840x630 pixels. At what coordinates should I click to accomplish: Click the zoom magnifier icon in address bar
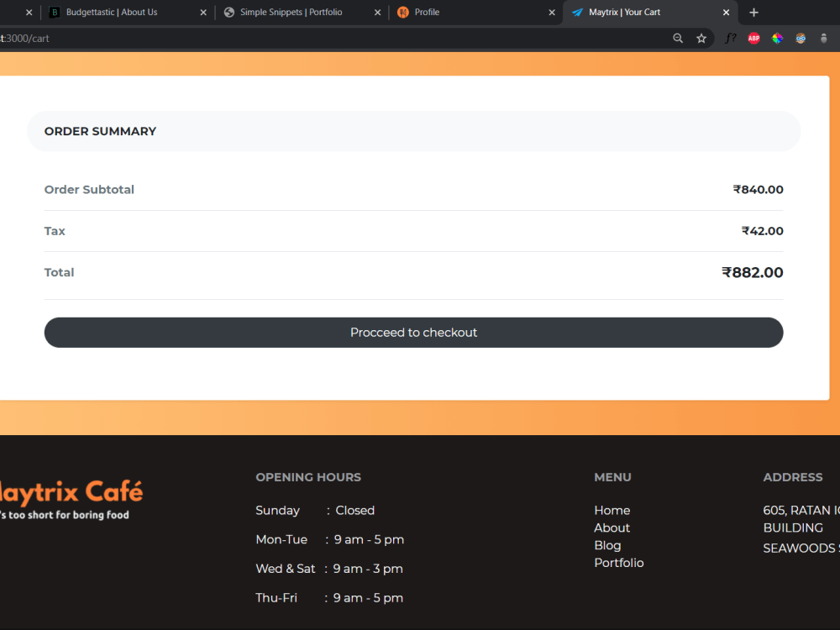click(678, 38)
